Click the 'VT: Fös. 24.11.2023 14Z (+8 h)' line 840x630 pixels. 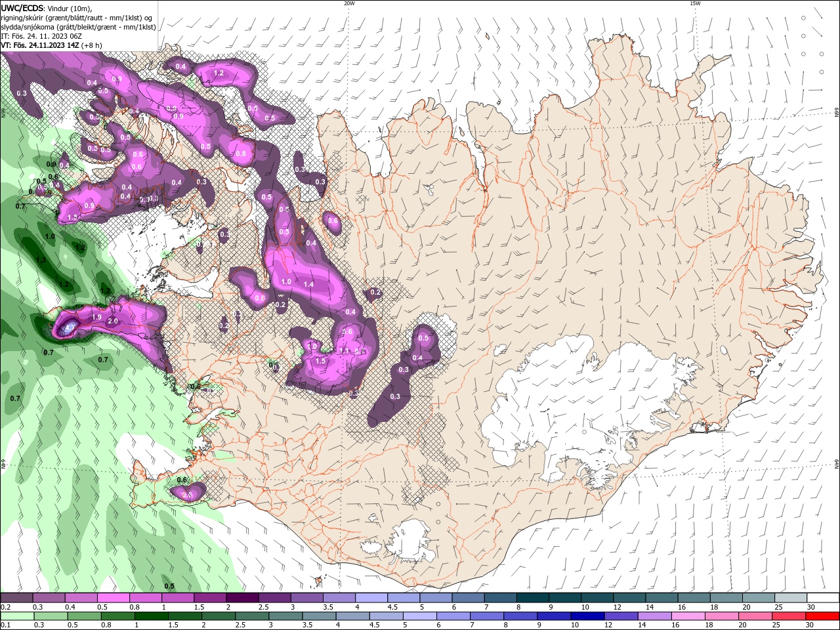pyautogui.click(x=51, y=45)
